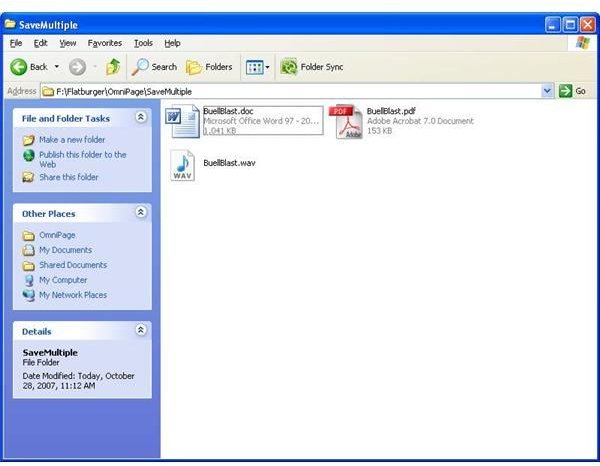Expand the address bar dropdown list
The width and height of the screenshot is (600, 466).
[547, 91]
